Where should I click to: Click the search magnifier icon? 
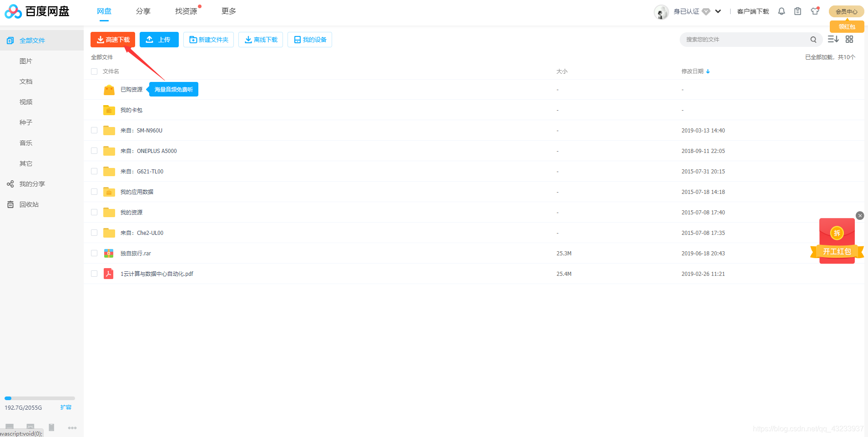(x=813, y=40)
